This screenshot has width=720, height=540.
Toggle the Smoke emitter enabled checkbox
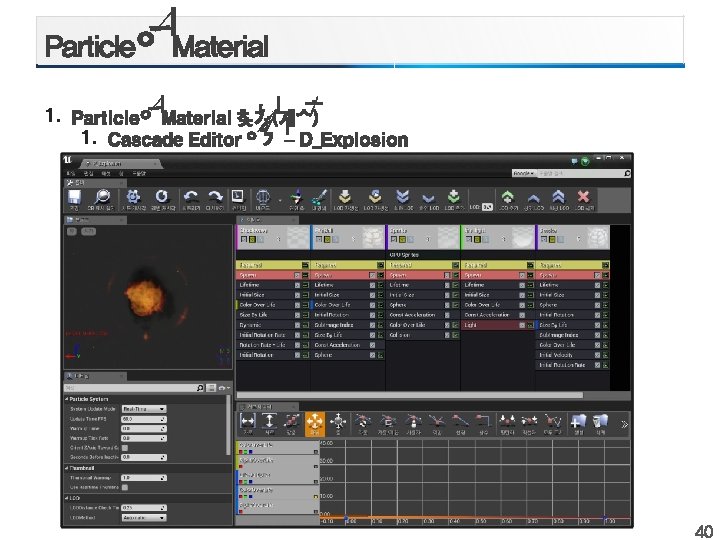point(544,239)
